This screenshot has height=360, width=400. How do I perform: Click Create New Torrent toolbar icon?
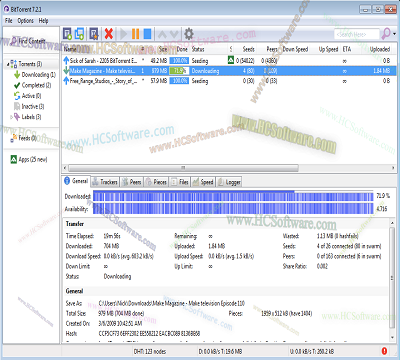pyautogui.click(x=94, y=34)
